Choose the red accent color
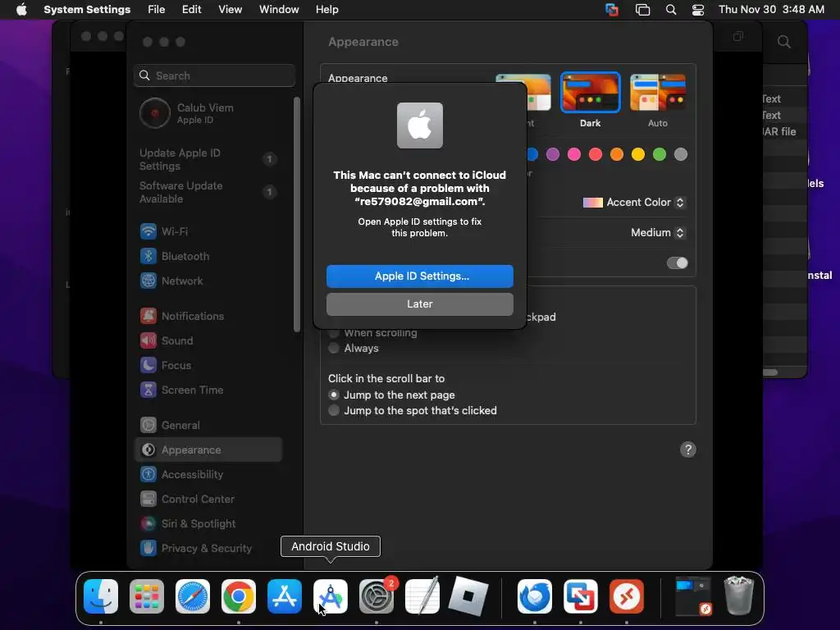 (x=596, y=154)
